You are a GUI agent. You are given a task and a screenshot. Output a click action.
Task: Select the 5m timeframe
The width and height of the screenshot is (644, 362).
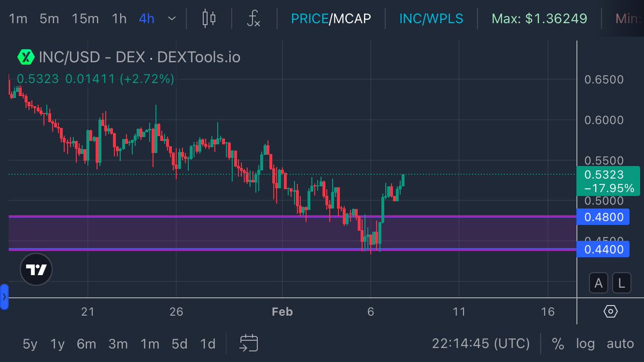coord(49,19)
